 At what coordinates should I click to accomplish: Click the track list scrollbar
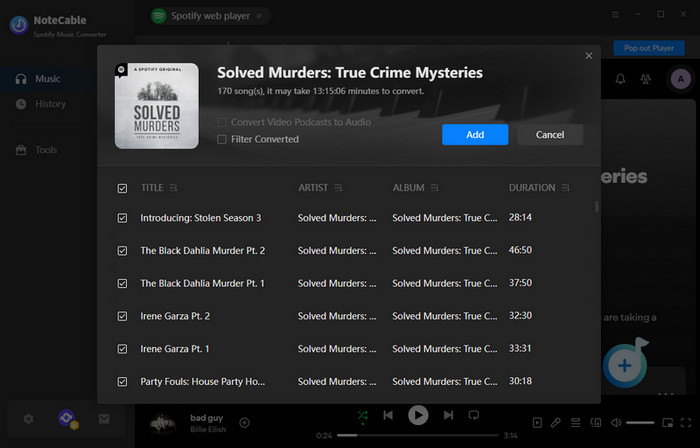tap(596, 206)
